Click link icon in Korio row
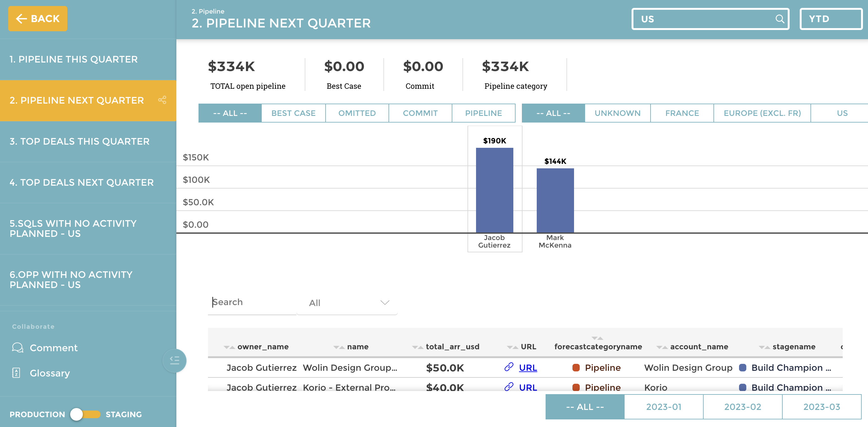The width and height of the screenshot is (868, 427). click(x=509, y=387)
